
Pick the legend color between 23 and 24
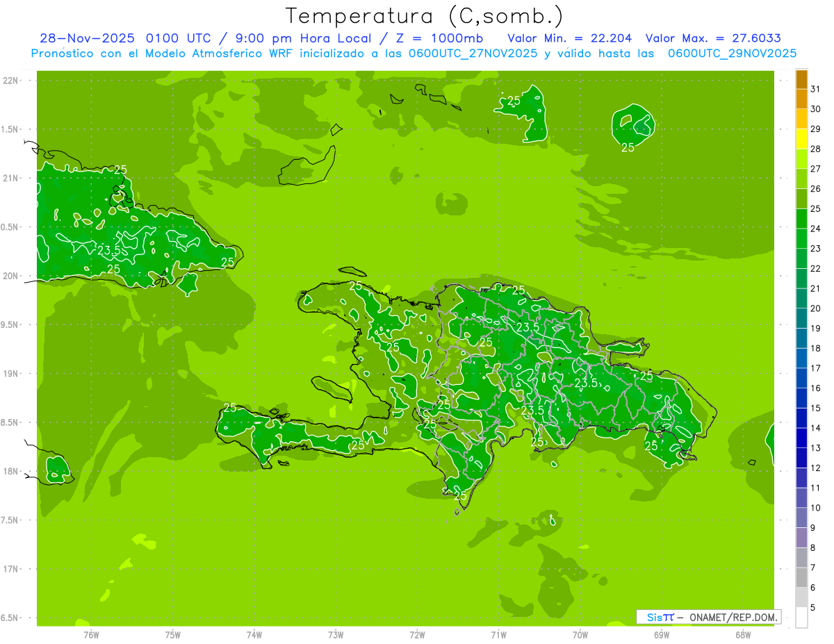pos(801,238)
